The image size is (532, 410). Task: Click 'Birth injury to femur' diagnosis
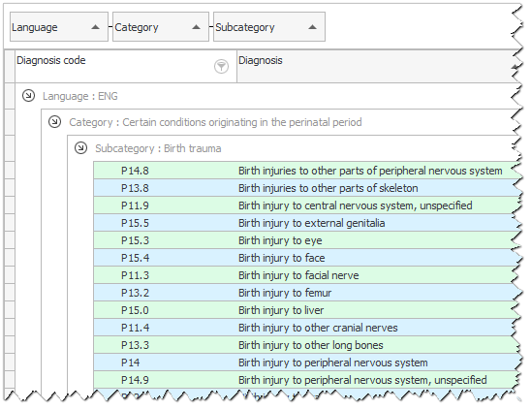click(285, 293)
